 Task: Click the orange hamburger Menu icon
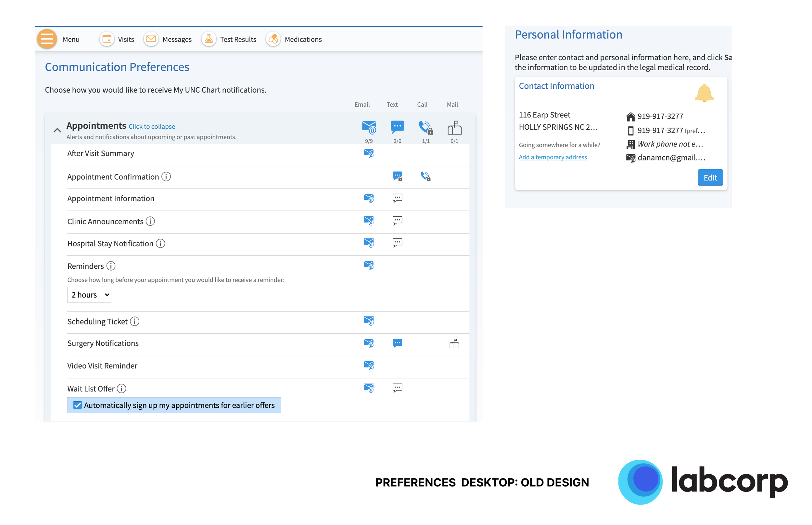(47, 39)
